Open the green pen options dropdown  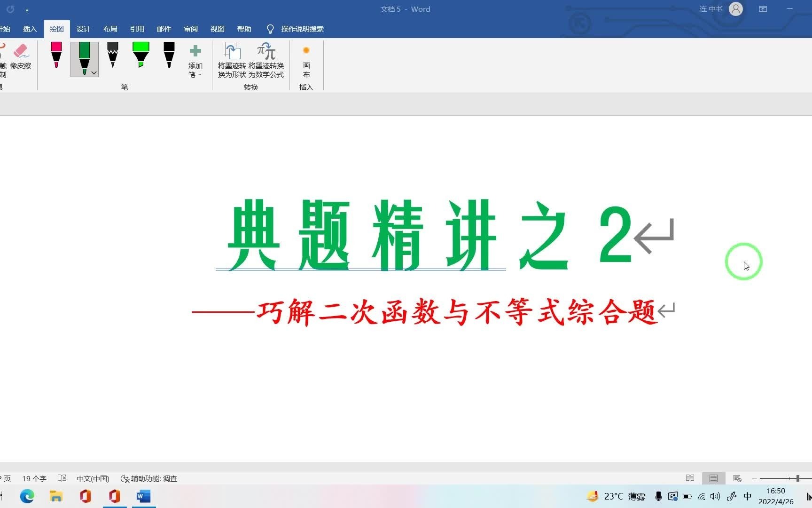click(94, 73)
